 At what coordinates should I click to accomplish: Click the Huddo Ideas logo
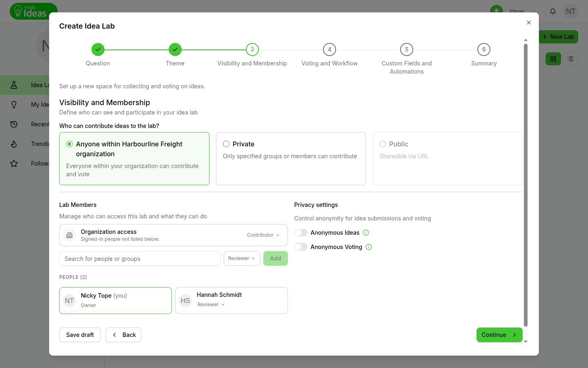(x=33, y=11)
